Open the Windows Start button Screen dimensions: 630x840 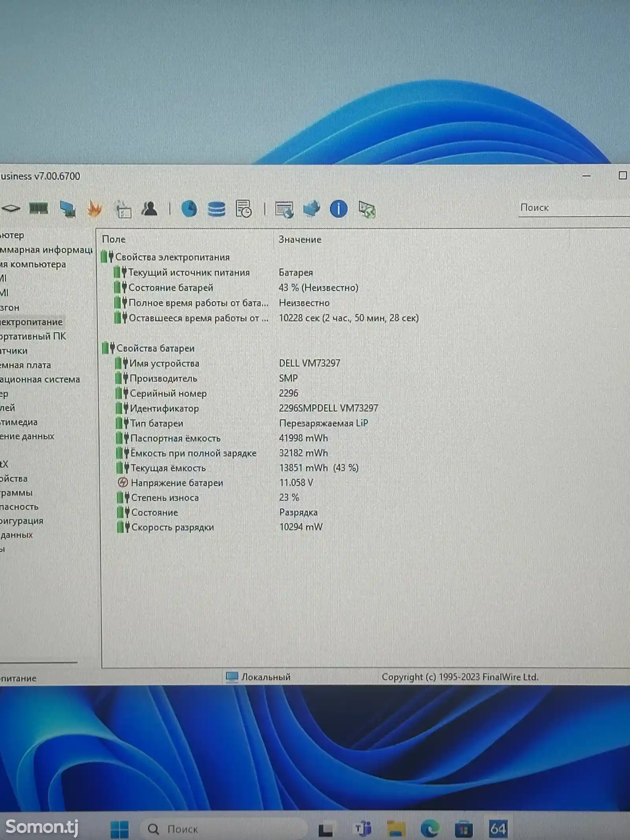pos(119,829)
